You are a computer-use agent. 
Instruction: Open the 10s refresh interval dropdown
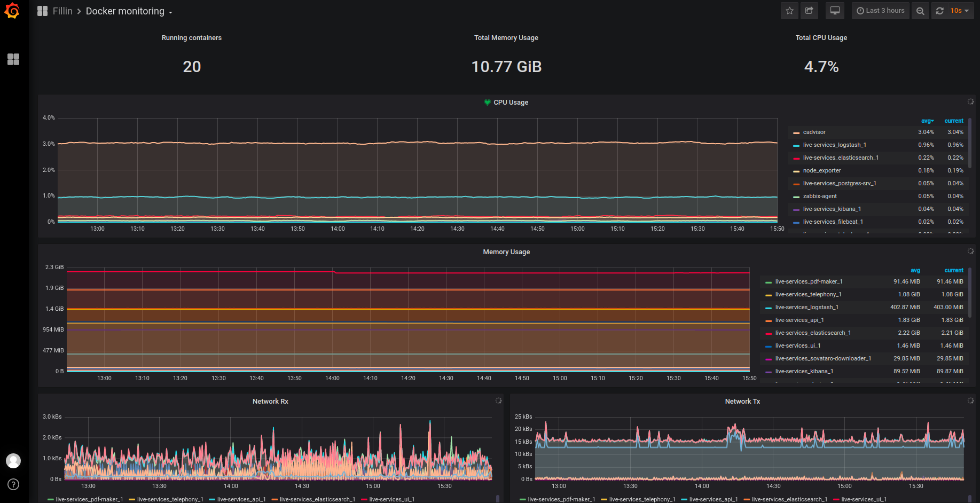click(960, 11)
